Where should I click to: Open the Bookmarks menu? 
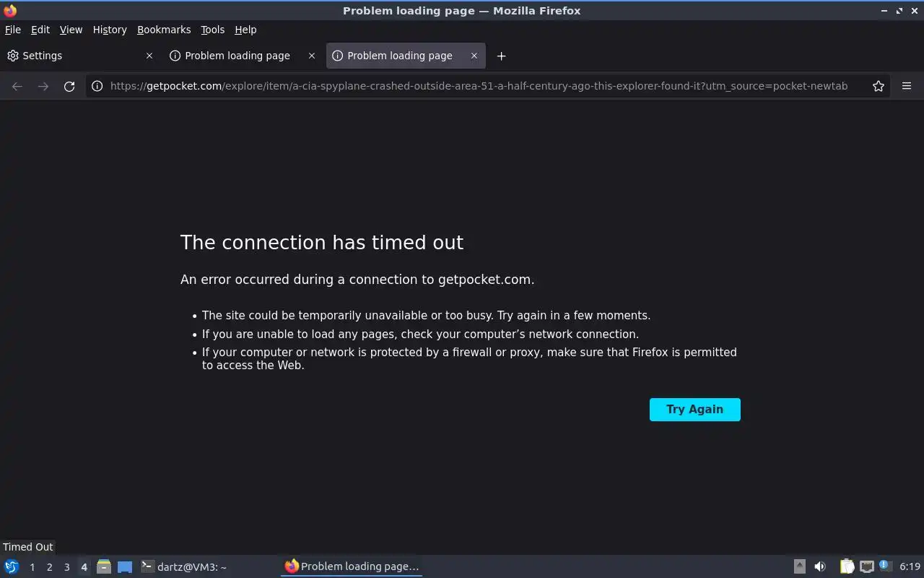point(164,30)
